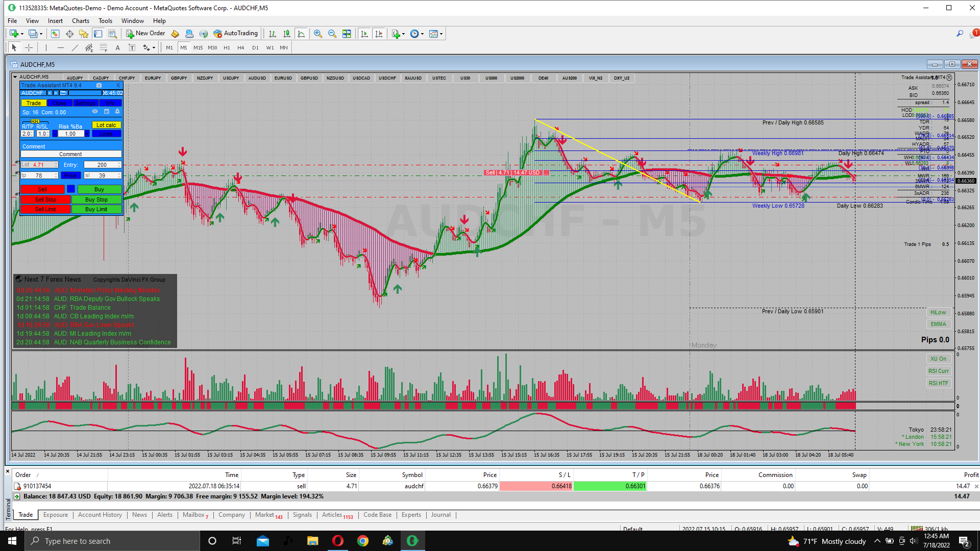Screen dimensions: 980x551
Task: Switch to the Account History tab
Action: (x=100, y=515)
